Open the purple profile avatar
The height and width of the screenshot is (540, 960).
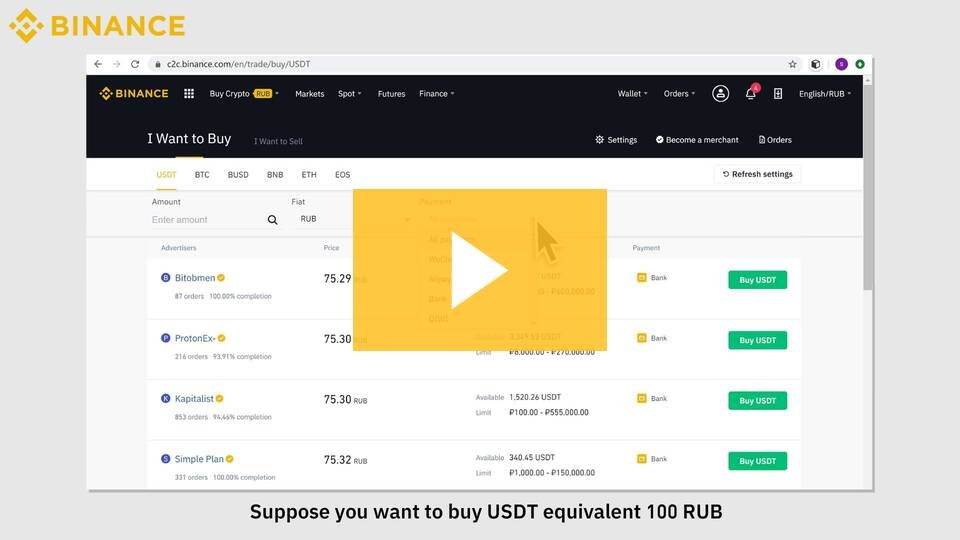(x=841, y=64)
